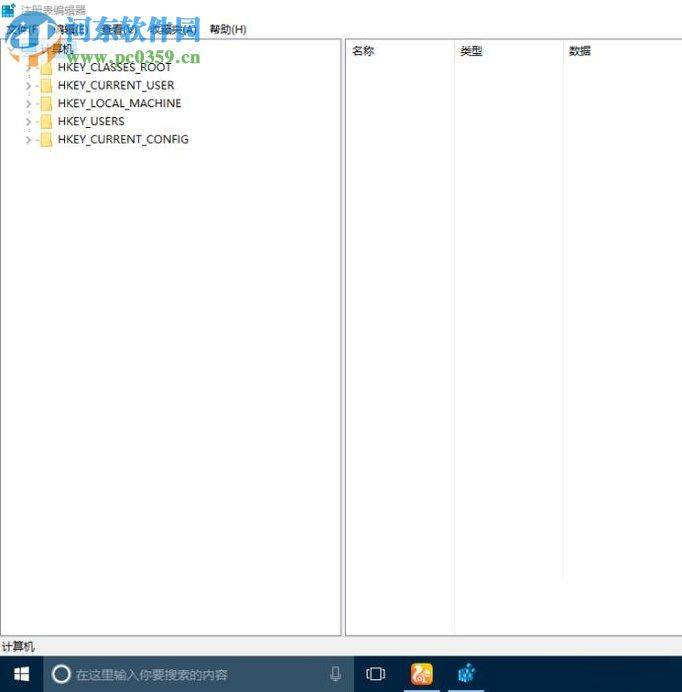Expand the HKEY_CURRENT_CONFIG chevron

[x=28, y=140]
